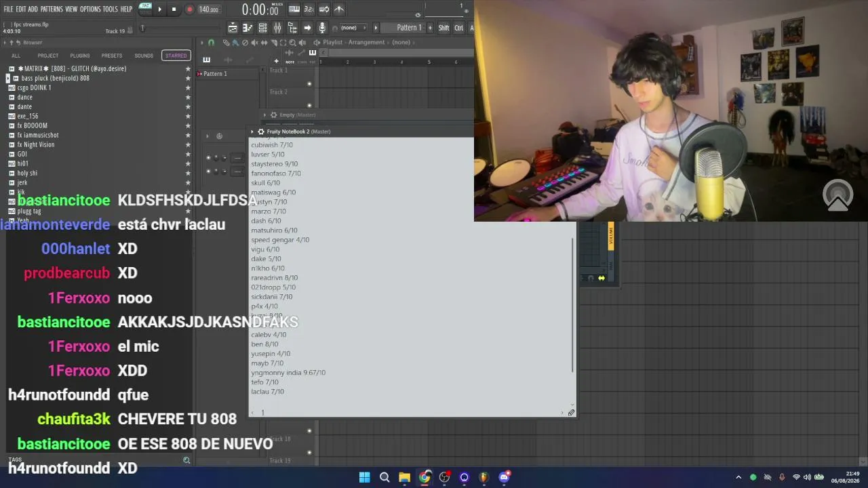Toggle NoteBook edit pencil icon
This screenshot has height=488, width=868.
571,413
